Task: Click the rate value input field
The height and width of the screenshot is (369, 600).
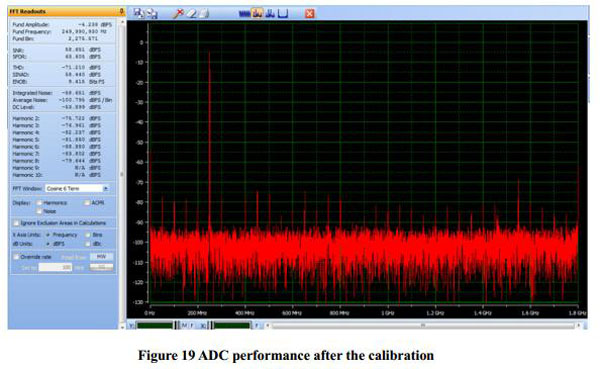Action: click(55, 267)
